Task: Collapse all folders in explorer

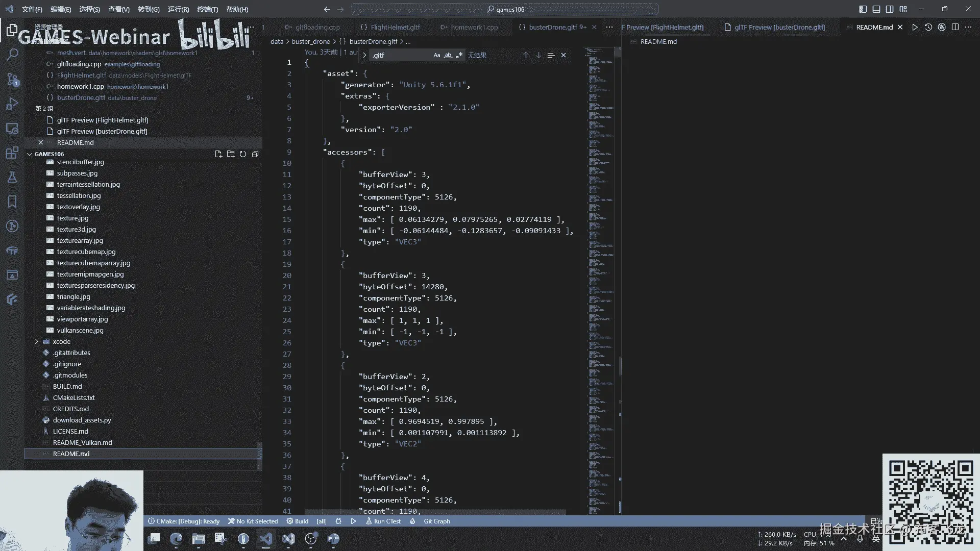Action: tap(255, 154)
